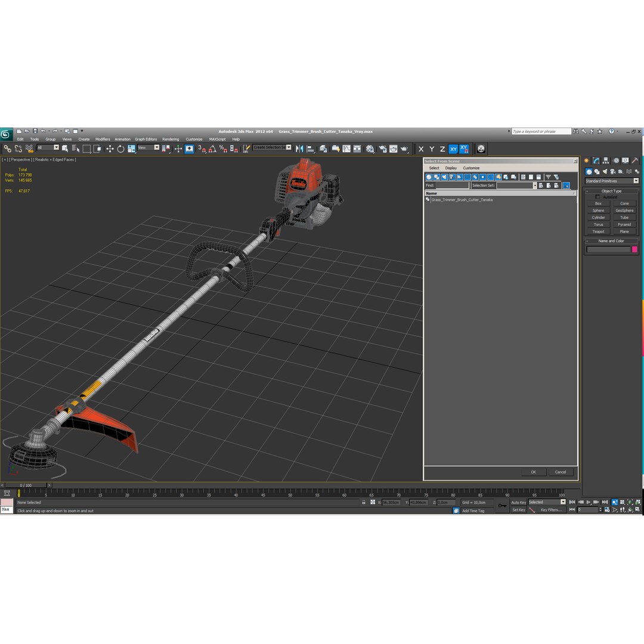The width and height of the screenshot is (644, 644).
Task: Open the Standard Primitives dropdown
Action: 636,181
